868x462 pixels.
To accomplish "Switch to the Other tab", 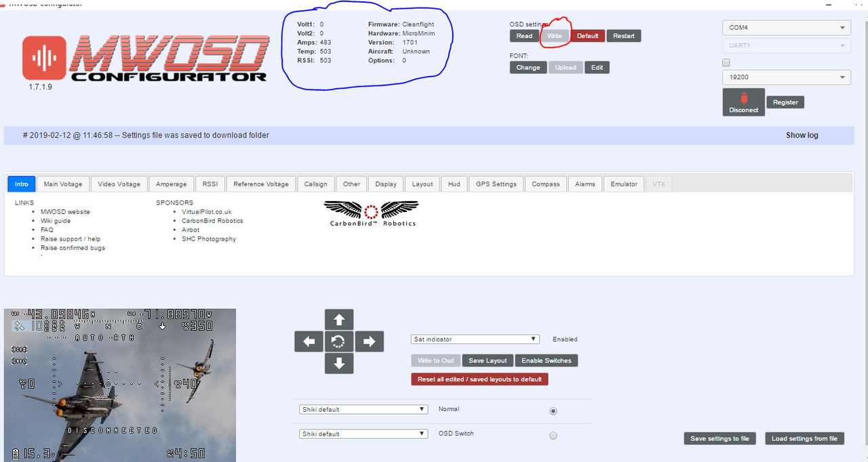I will click(351, 184).
